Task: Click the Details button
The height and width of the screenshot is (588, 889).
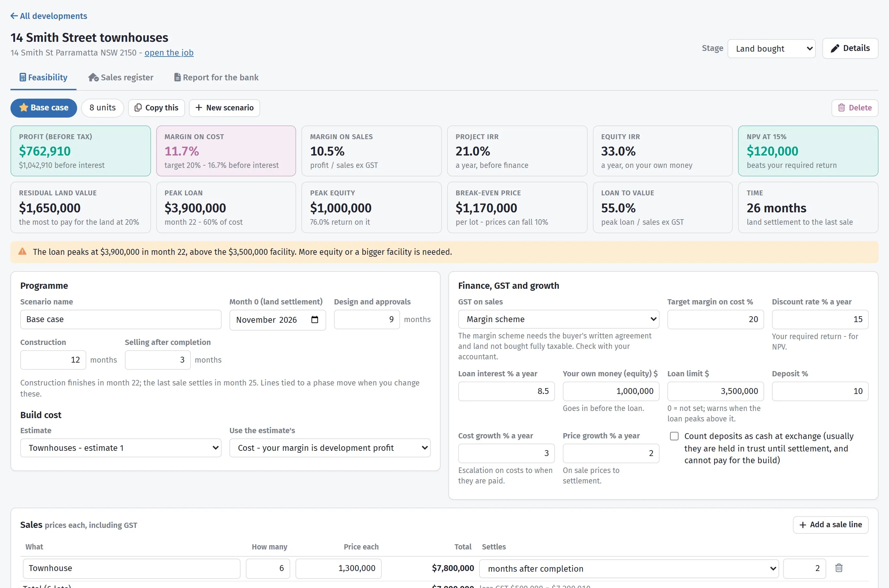Action: [850, 48]
